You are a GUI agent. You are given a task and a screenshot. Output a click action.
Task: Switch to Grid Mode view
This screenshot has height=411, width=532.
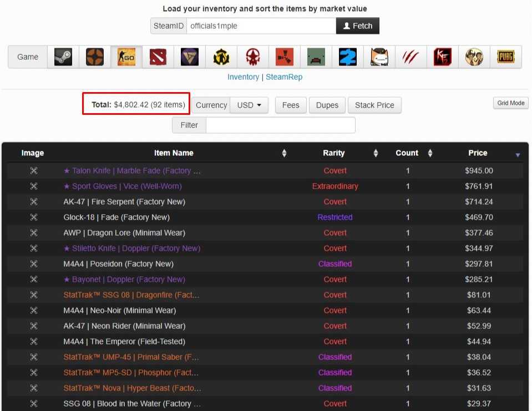[510, 103]
